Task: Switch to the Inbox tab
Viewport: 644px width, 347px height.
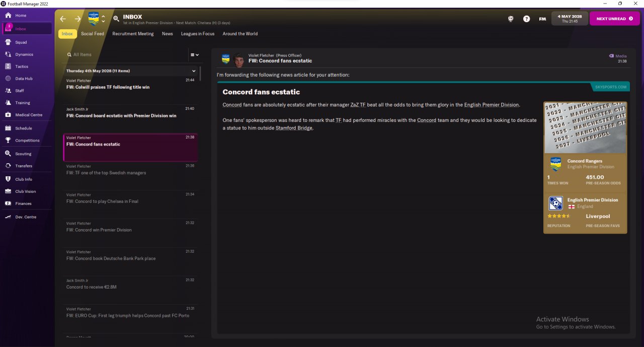Action: (67, 34)
